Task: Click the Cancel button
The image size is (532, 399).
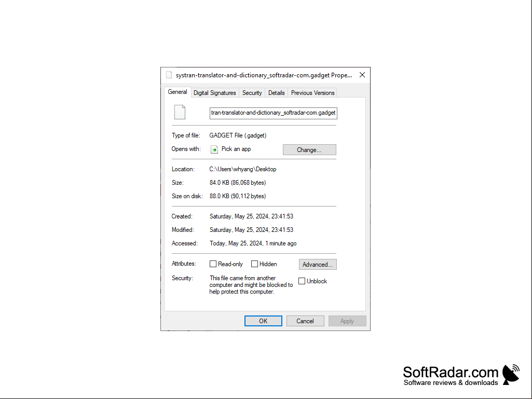Action: click(x=305, y=321)
